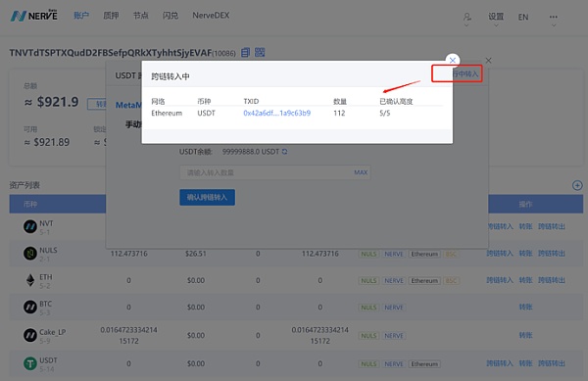The width and height of the screenshot is (588, 381).
Task: Switch language to EN
Action: (523, 18)
